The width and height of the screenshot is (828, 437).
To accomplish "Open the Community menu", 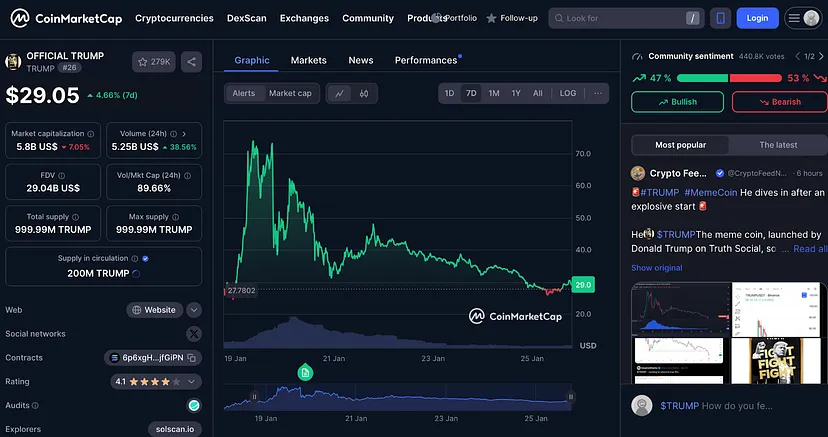I will point(368,18).
